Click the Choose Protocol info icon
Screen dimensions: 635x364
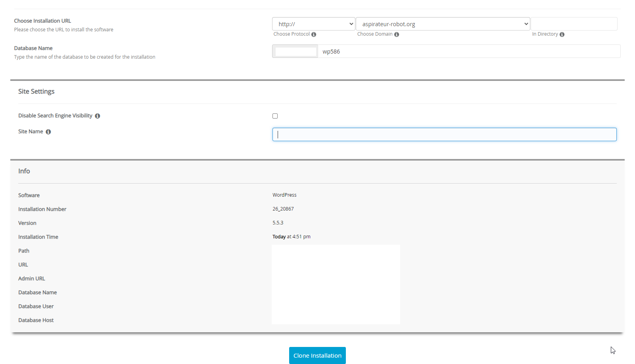(x=314, y=34)
